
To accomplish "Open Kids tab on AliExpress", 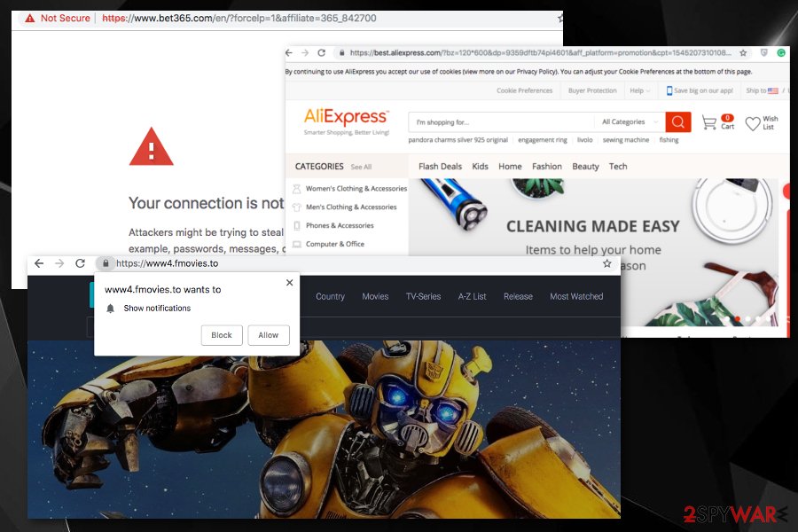I will coord(480,167).
